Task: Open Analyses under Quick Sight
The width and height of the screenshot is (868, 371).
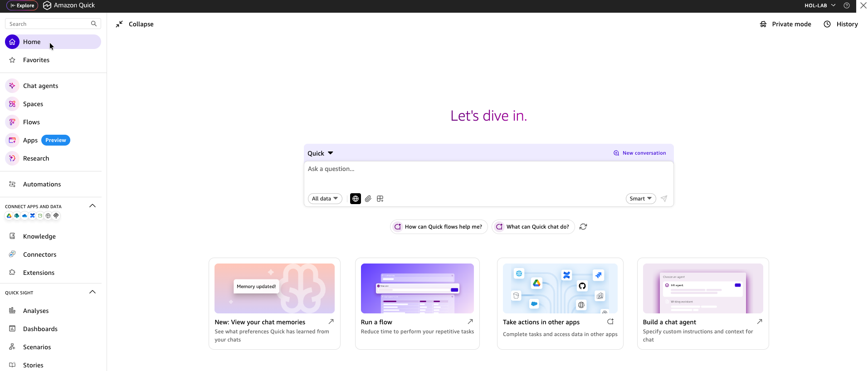Action: click(36, 311)
